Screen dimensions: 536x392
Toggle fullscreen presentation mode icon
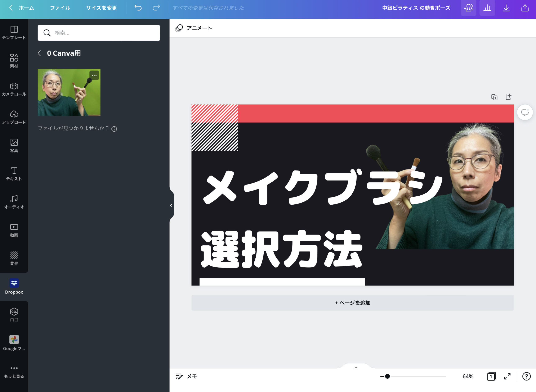click(x=507, y=376)
